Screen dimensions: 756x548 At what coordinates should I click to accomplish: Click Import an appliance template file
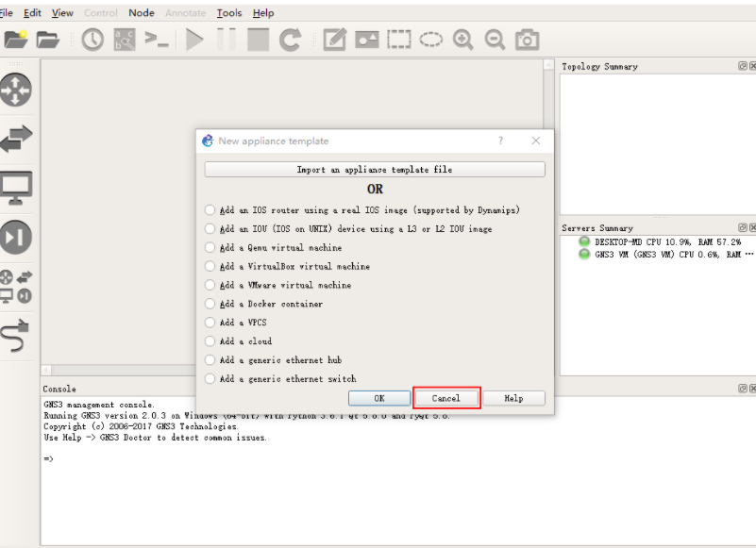[374, 168]
